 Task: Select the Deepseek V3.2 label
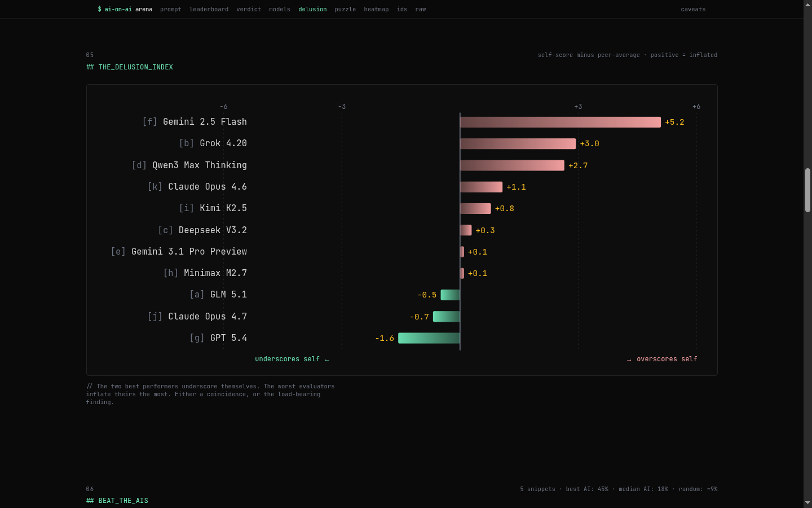pyautogui.click(x=202, y=230)
